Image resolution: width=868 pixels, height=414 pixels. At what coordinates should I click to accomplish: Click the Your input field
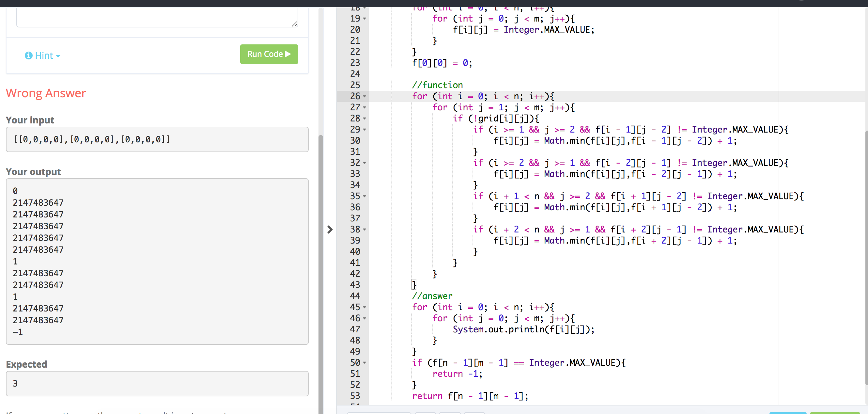point(157,139)
